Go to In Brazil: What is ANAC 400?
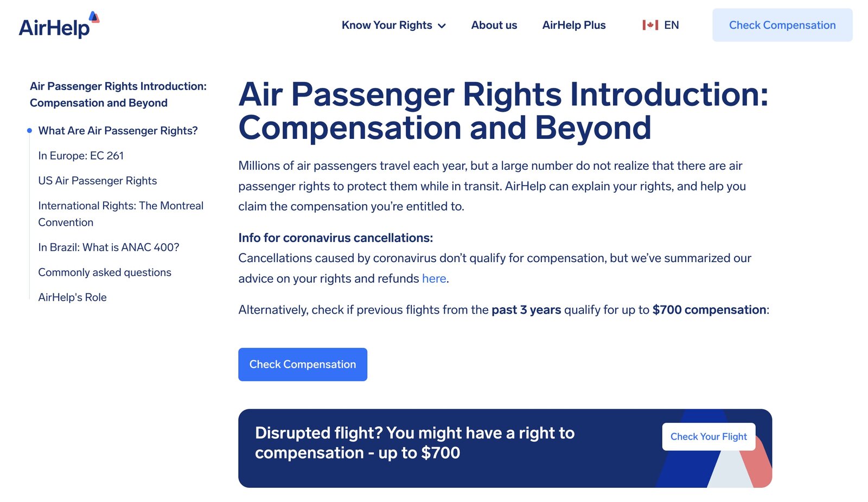Image resolution: width=868 pixels, height=502 pixels. tap(108, 247)
